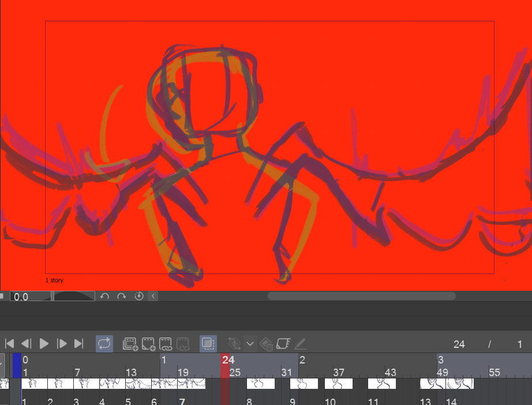
Task: Click second marker 3 on the ruler
Action: click(441, 359)
